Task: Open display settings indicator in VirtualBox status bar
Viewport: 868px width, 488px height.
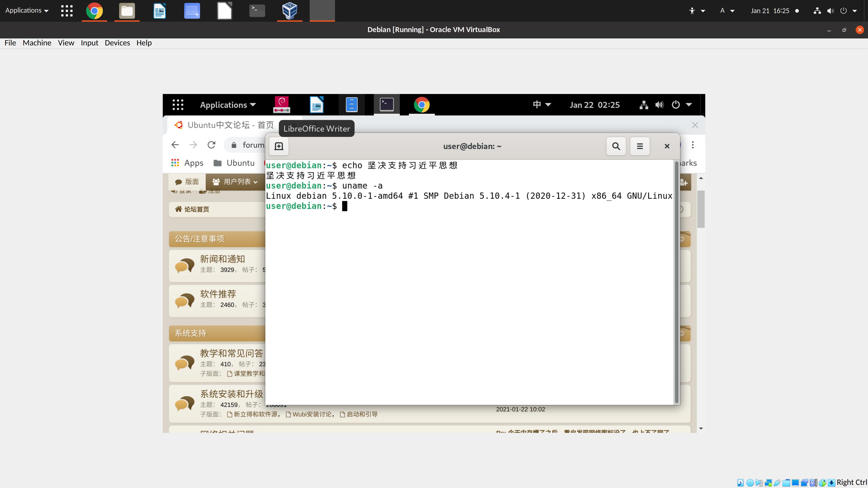Action: pyautogui.click(x=796, y=483)
